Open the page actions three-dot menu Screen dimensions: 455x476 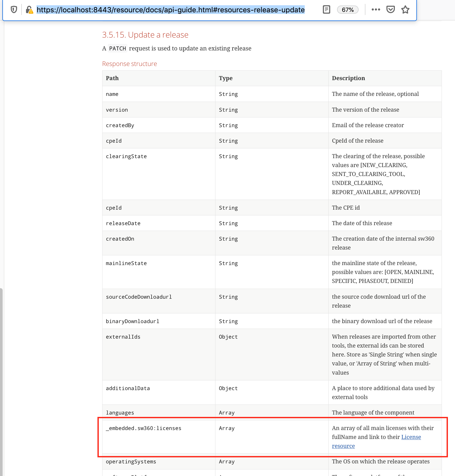coord(376,10)
